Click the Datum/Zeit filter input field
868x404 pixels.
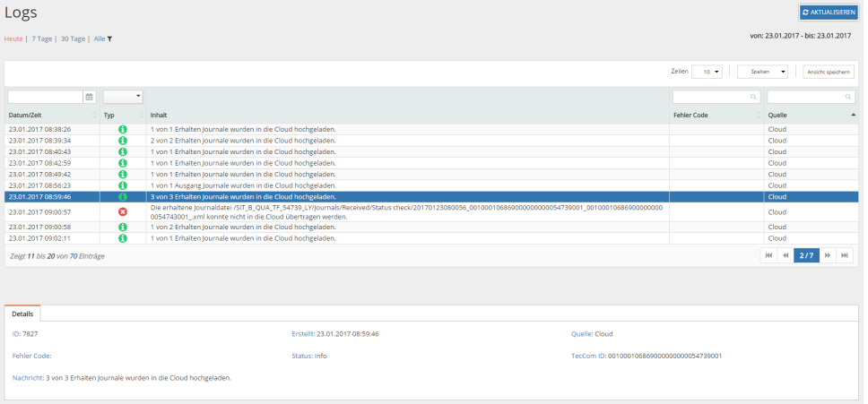46,97
